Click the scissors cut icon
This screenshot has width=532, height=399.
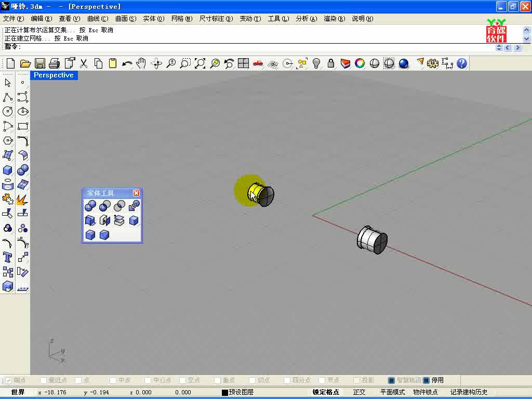(x=84, y=63)
